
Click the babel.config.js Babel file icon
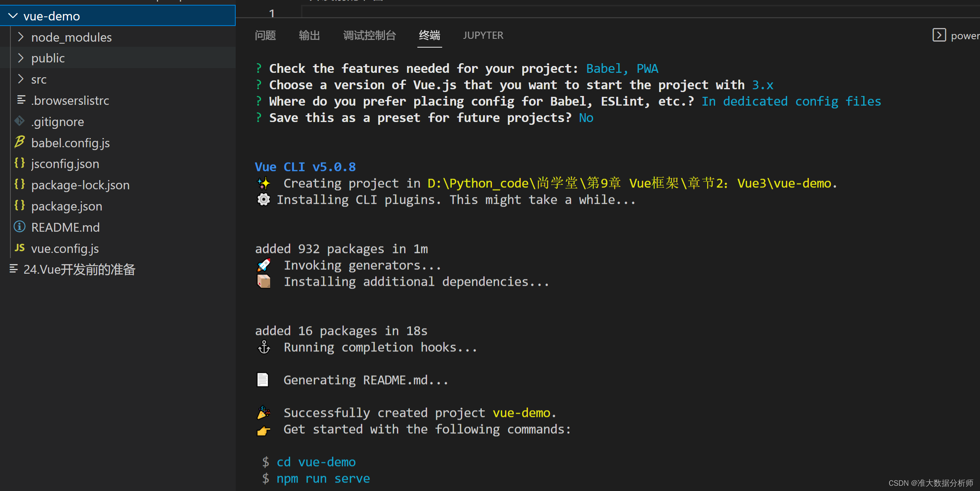click(x=19, y=142)
